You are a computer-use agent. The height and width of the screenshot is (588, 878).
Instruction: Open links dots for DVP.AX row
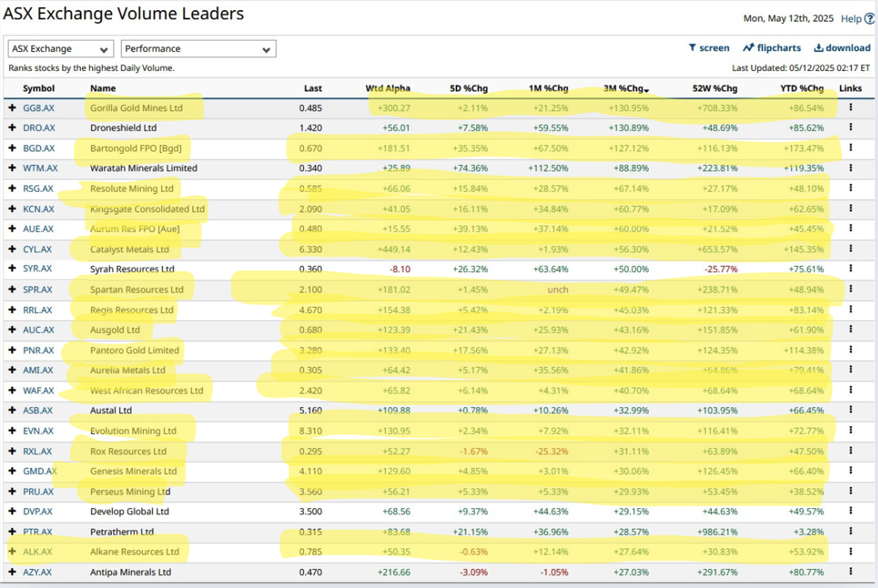(x=851, y=511)
